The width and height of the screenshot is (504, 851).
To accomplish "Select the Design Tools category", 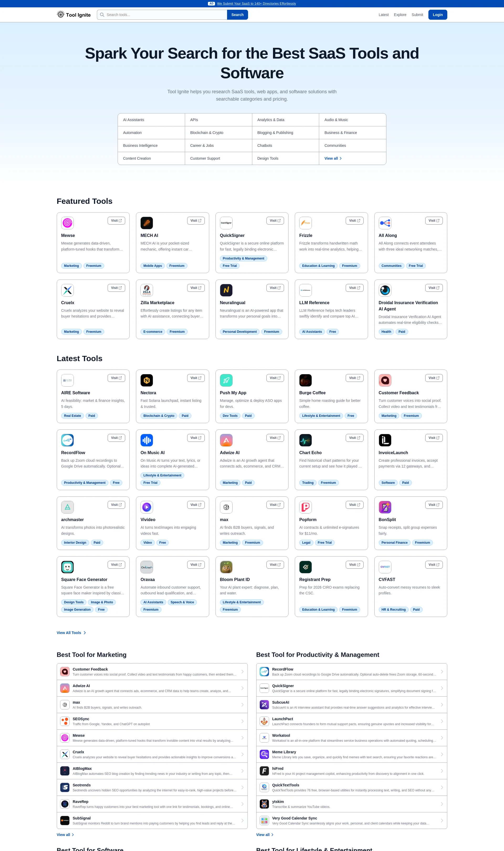I will pos(286,159).
